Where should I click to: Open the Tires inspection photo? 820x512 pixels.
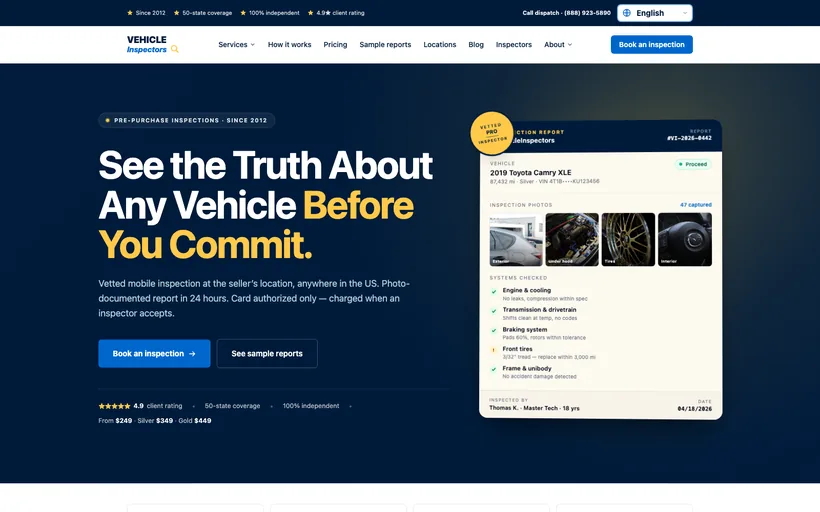tap(628, 239)
